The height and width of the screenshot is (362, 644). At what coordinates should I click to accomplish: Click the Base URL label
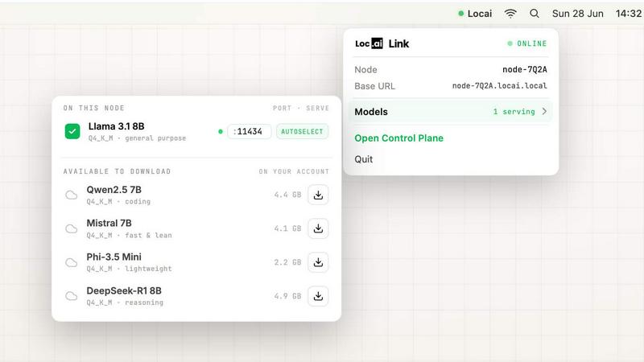[x=374, y=86]
